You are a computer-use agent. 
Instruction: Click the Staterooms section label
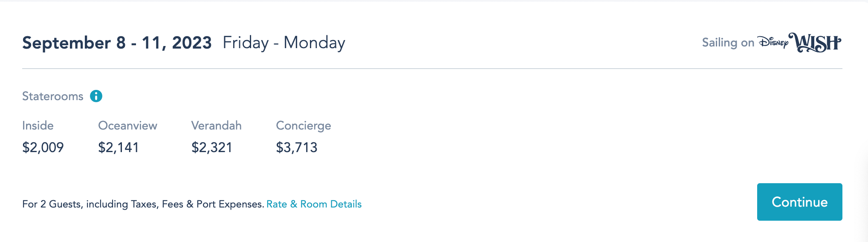[53, 96]
